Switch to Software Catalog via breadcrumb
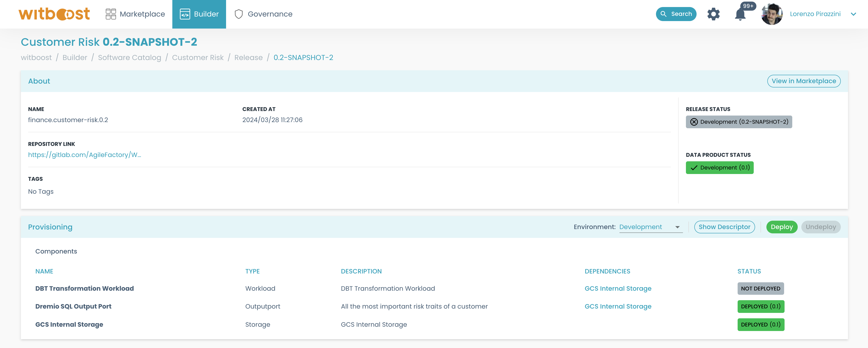The width and height of the screenshot is (868, 348). (x=129, y=57)
